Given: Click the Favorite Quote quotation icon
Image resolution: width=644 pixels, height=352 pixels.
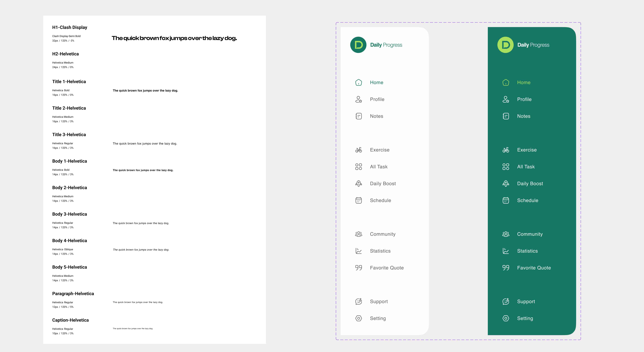Looking at the screenshot, I should tap(358, 267).
